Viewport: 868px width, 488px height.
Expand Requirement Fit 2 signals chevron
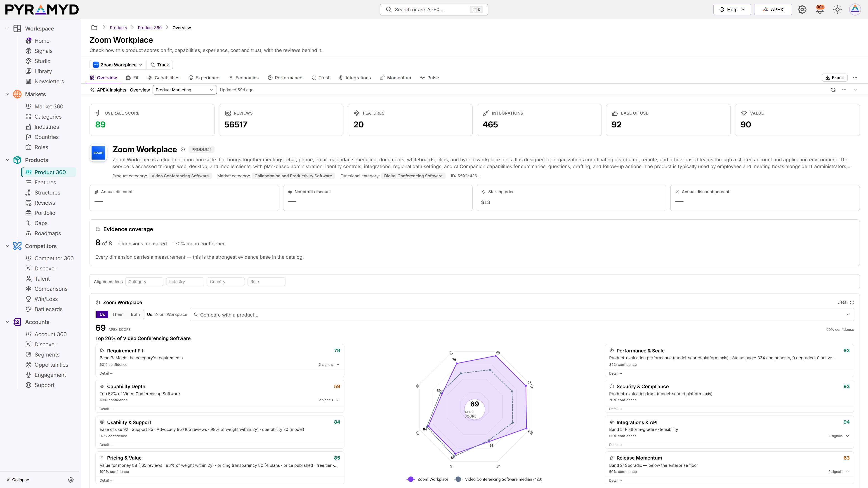click(x=338, y=365)
